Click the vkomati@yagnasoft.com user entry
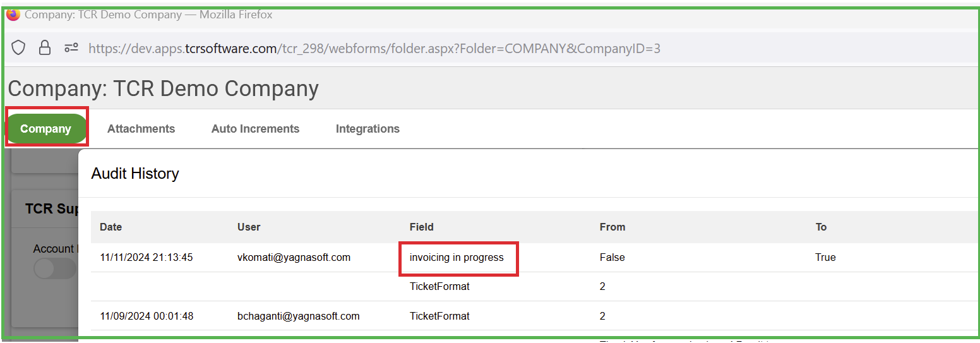 [294, 258]
